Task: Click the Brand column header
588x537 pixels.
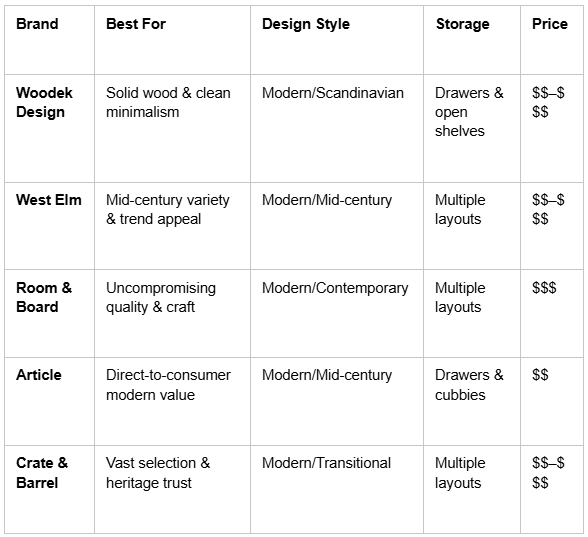Action: [50, 40]
